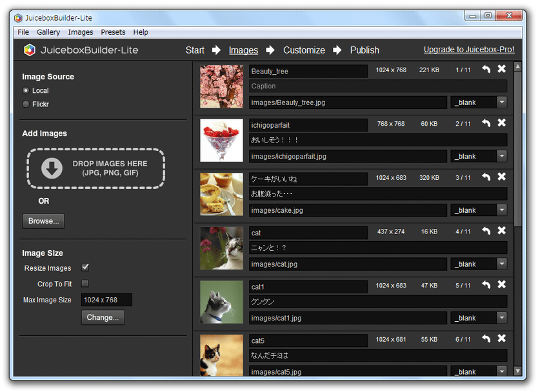Viewport: 538px width, 392px height.
Task: Click the Change... button for image size
Action: pos(103,317)
